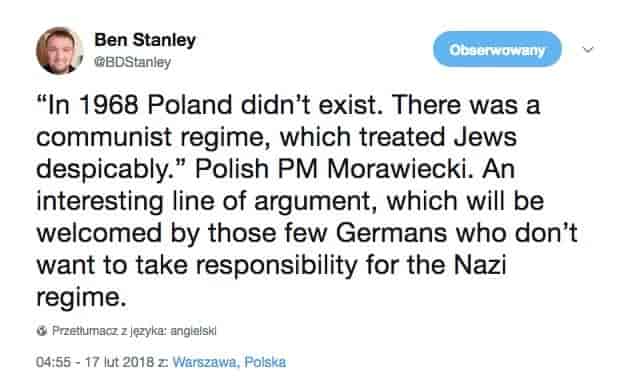Open the @BDStanley handle link
Viewport: 630px width, 379px height.
click(132, 62)
